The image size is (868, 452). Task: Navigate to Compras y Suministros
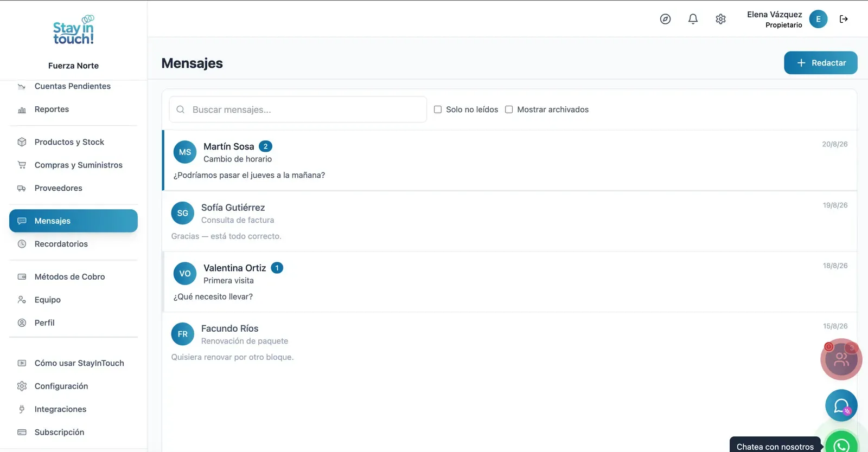[x=73, y=165]
